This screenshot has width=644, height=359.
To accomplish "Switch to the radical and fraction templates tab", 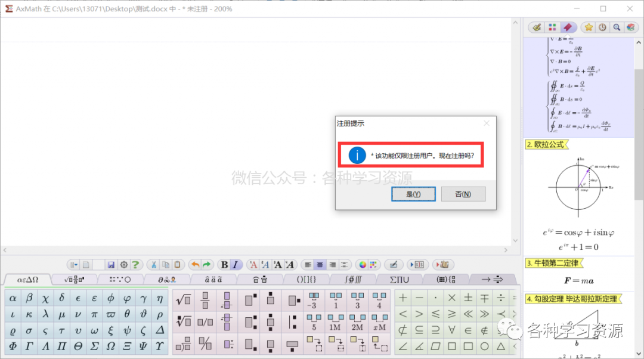I will pos(75,280).
